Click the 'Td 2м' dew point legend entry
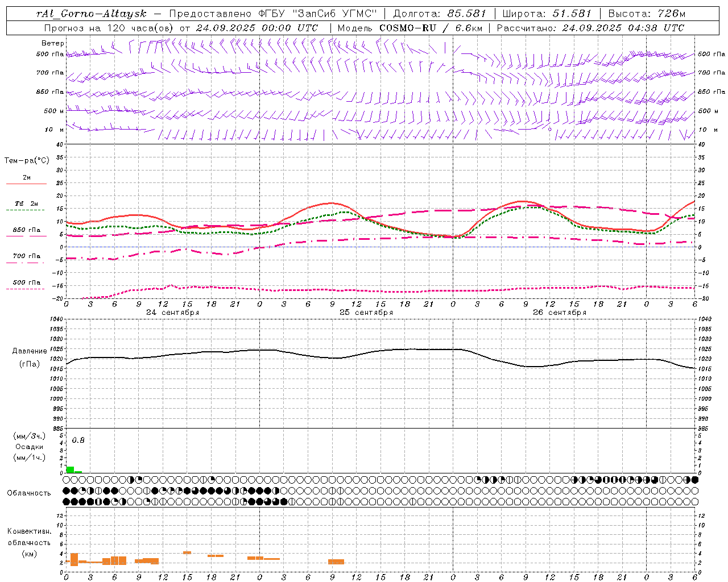The image size is (728, 582). click(27, 203)
